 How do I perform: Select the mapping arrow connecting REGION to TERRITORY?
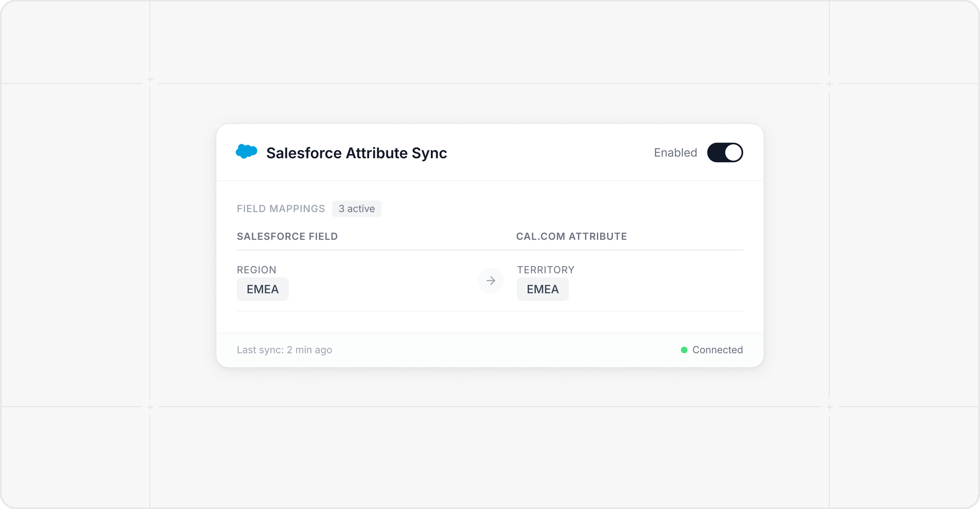tap(491, 281)
